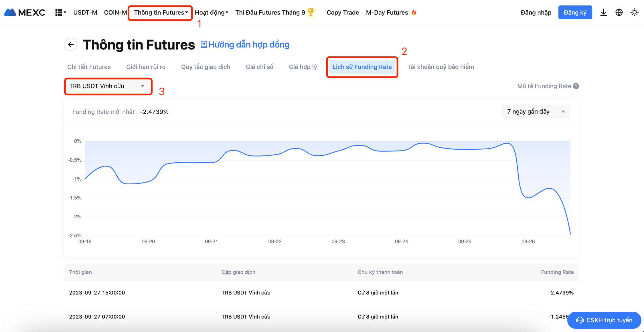This screenshot has width=644, height=332.
Task: Open Tài khoản quỹ bảo hiểm tab
Action: coord(440,67)
